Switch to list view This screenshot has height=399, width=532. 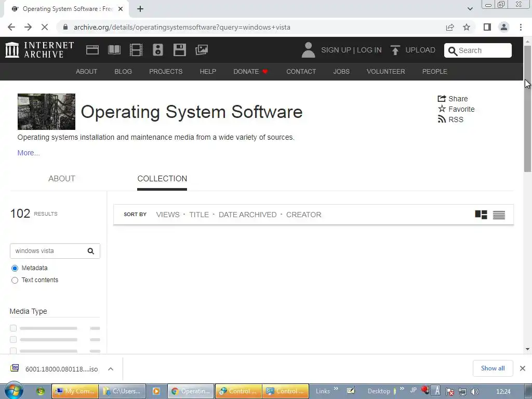coord(499,215)
